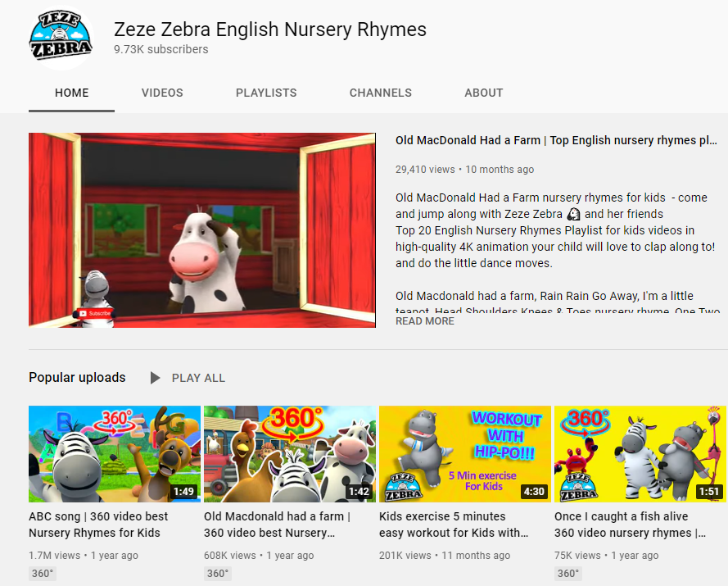Click the 360° badge under Old Macdonald video
Image resolution: width=728 pixels, height=586 pixels.
[x=218, y=574]
